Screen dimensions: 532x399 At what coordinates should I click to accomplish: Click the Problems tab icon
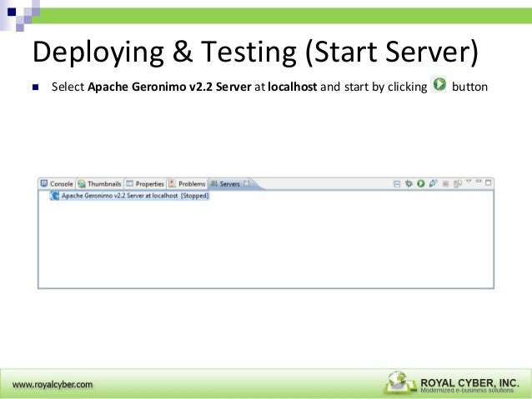(173, 184)
